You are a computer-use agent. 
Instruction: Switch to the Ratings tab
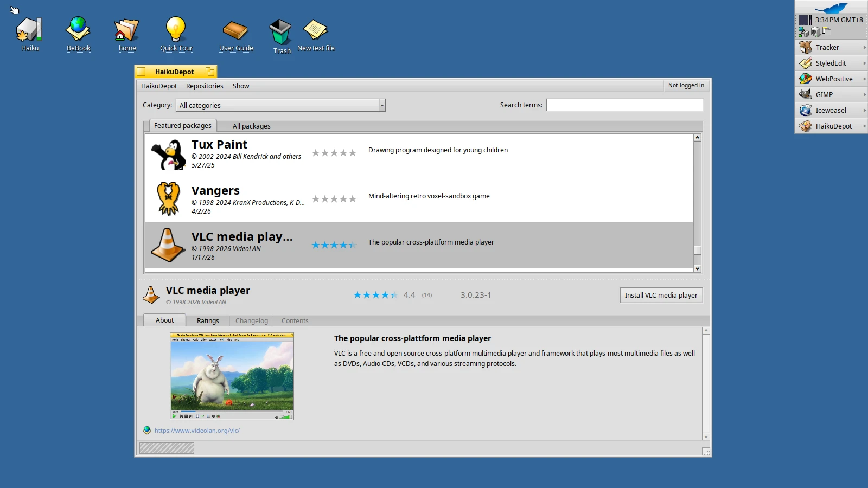click(x=208, y=320)
